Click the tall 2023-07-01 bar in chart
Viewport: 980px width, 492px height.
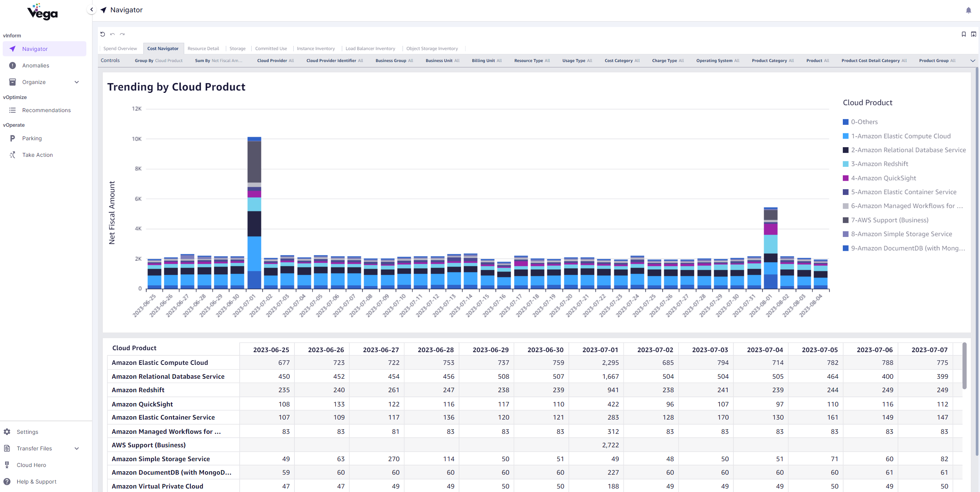(254, 213)
